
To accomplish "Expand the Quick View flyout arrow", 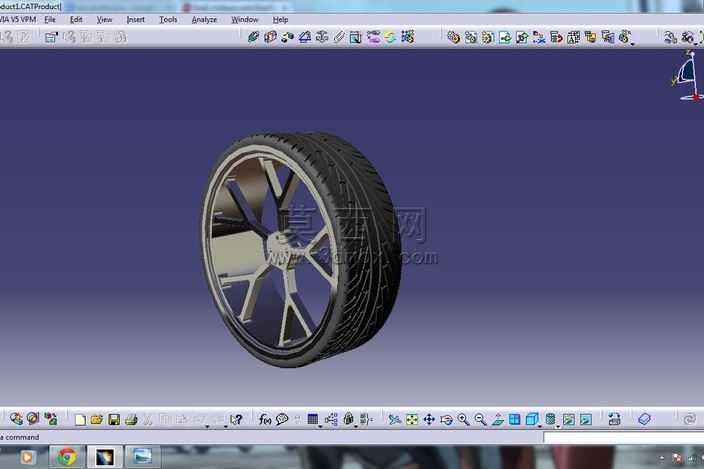I will tap(540, 426).
